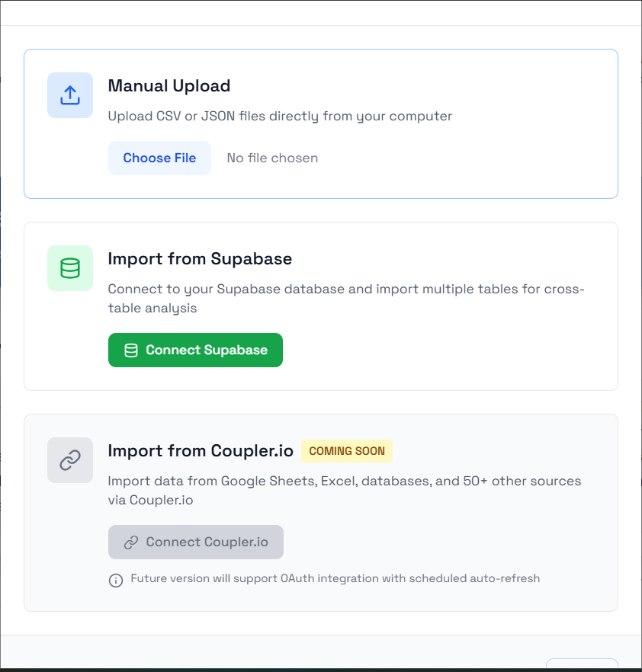Click the info icon next to the OAuth auto-refresh note

pos(115,580)
